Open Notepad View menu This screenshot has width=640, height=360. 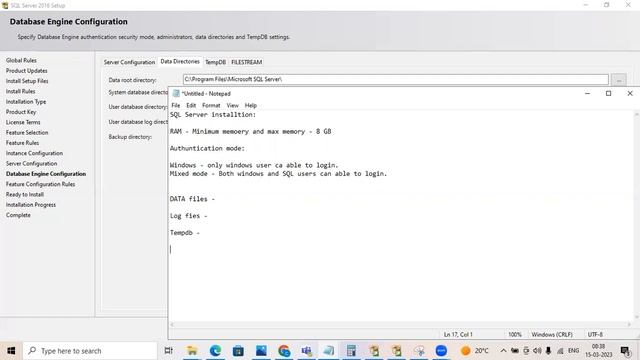232,105
